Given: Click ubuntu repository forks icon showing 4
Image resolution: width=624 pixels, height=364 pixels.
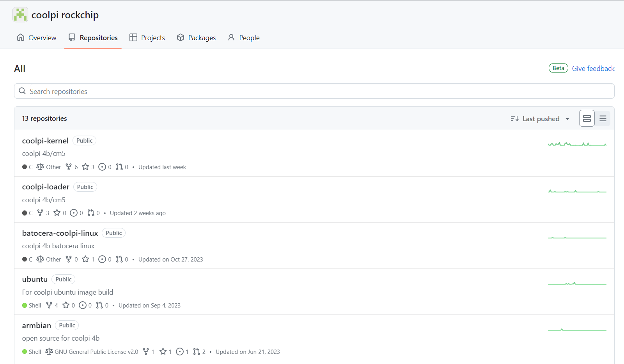Looking at the screenshot, I should pyautogui.click(x=49, y=305).
